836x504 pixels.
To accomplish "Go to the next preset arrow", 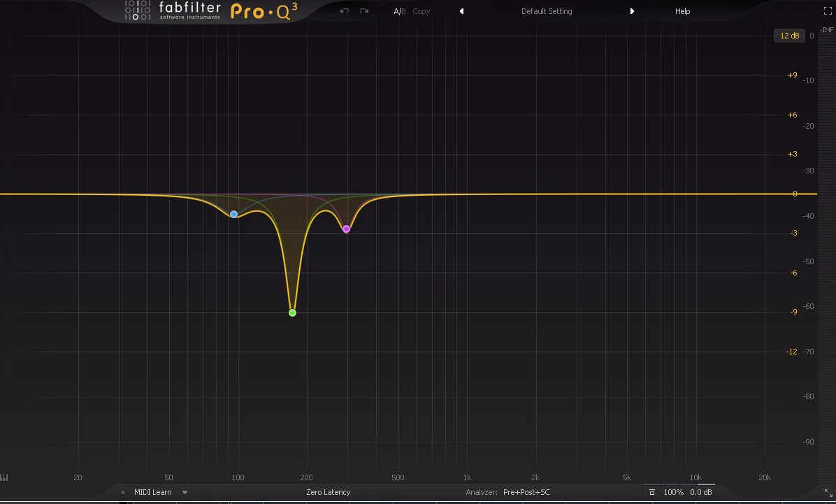I will coord(632,11).
